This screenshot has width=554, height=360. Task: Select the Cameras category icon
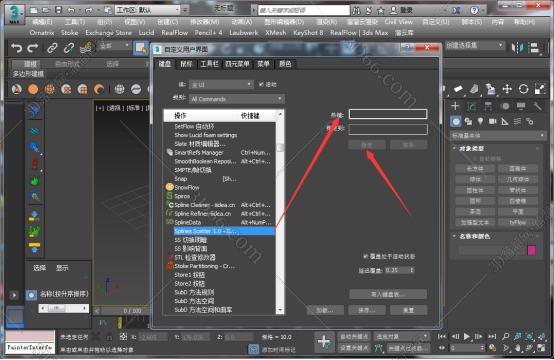[493, 122]
